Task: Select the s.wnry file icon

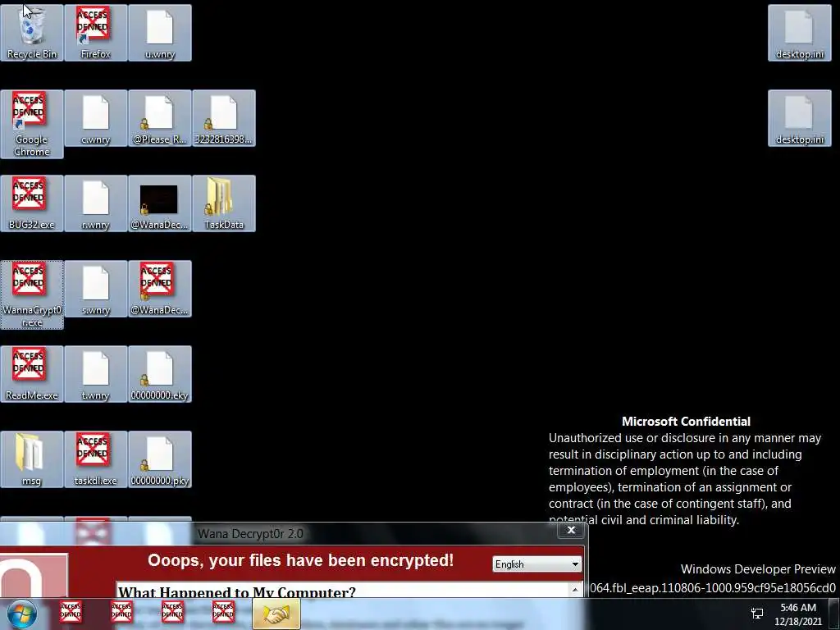Action: [95, 289]
